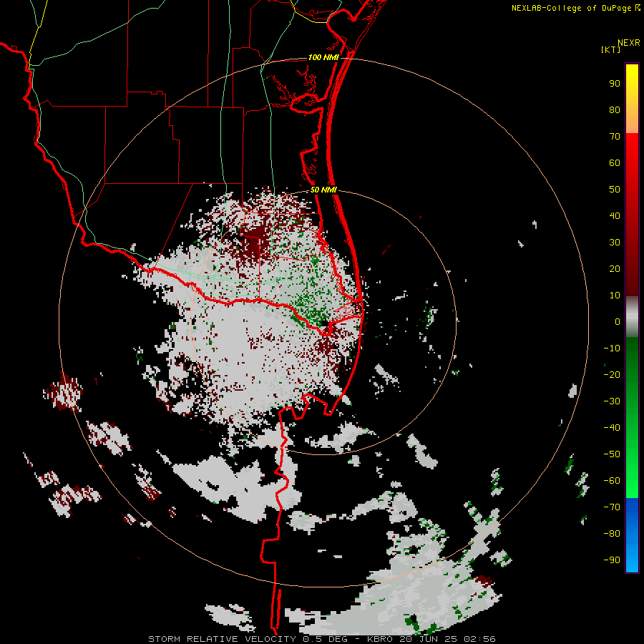Click the -10 value on the velocity scale
Screen dimensions: 644x644
(x=612, y=348)
